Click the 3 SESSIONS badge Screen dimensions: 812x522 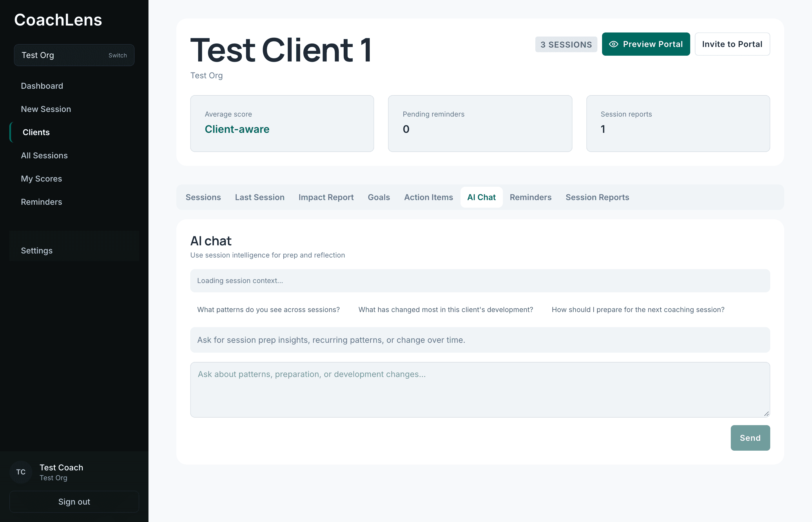pos(566,44)
